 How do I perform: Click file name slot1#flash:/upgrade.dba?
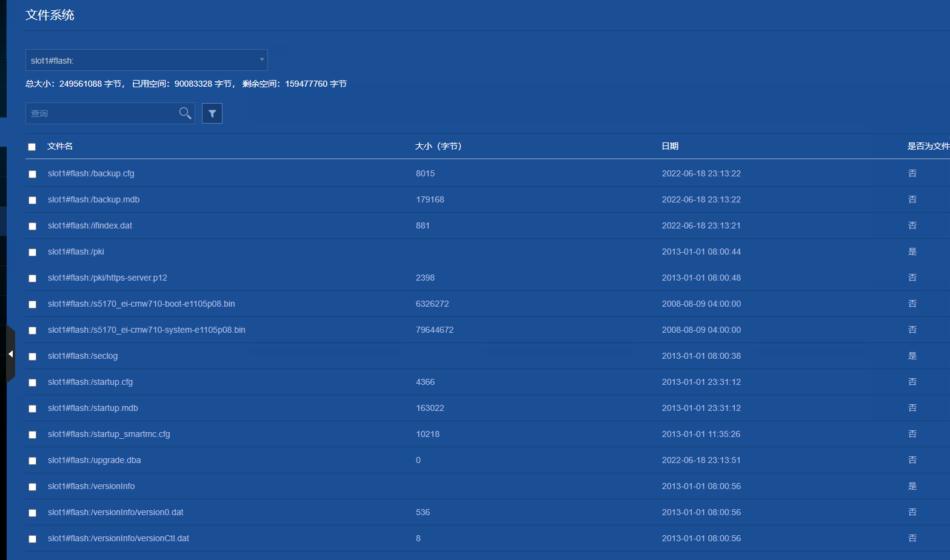(x=94, y=460)
